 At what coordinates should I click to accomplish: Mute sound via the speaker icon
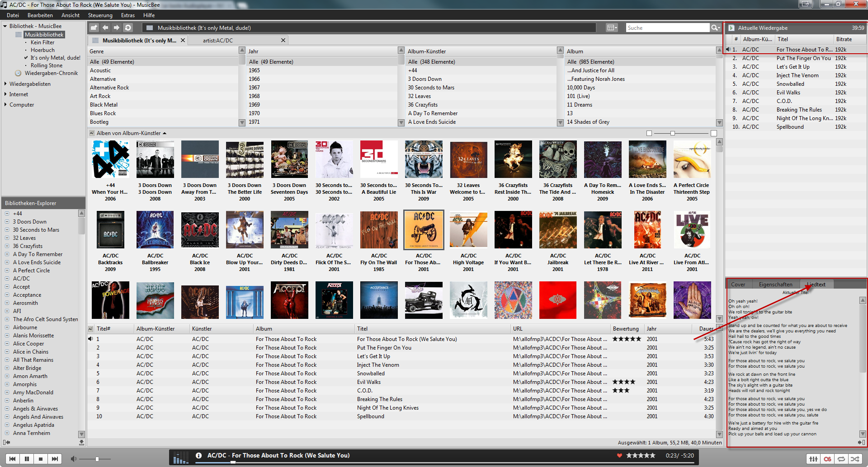pos(74,459)
